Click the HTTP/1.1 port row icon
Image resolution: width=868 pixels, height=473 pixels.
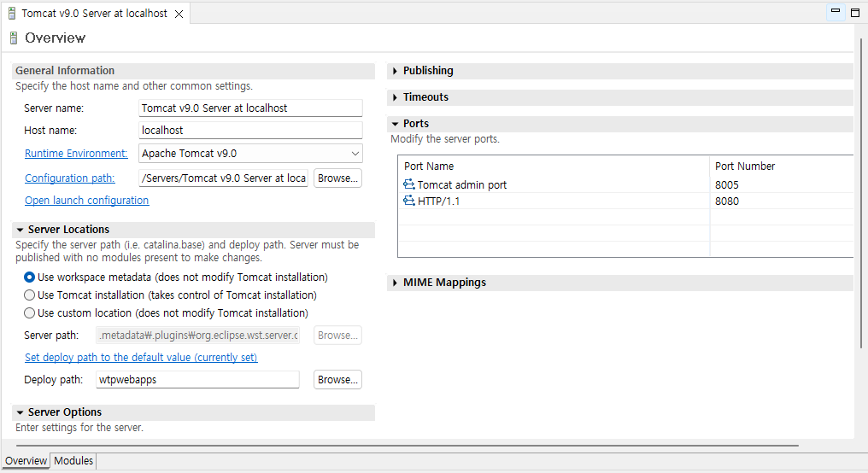[409, 201]
